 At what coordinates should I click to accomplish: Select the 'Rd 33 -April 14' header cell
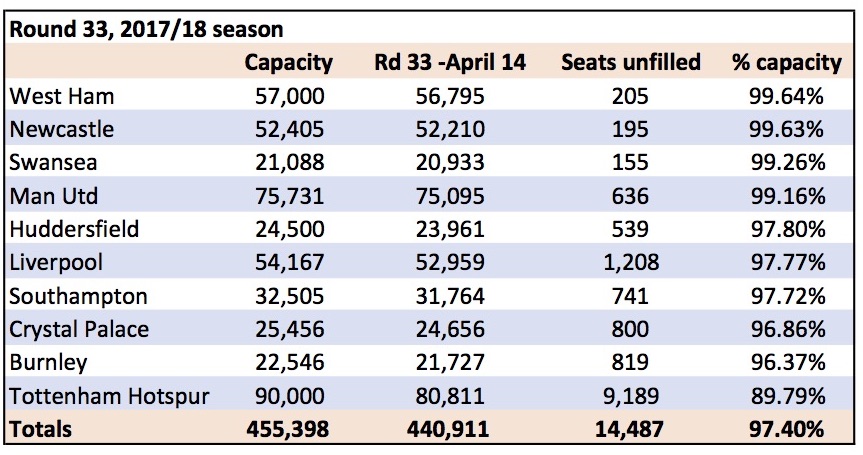(450, 62)
